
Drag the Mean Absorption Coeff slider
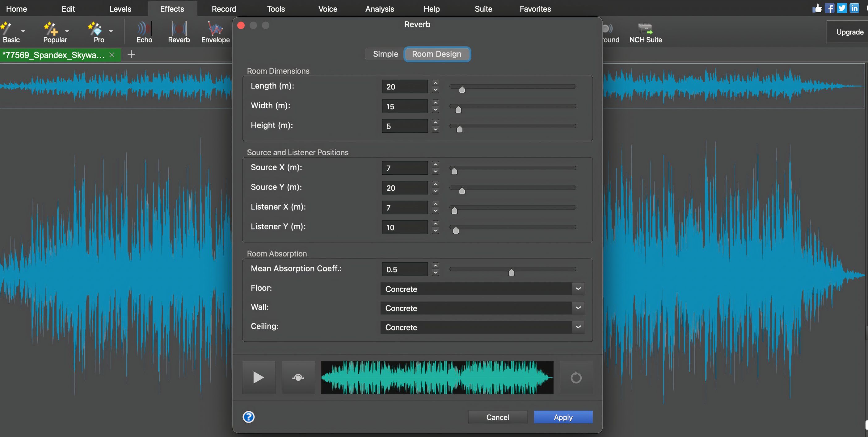(512, 273)
